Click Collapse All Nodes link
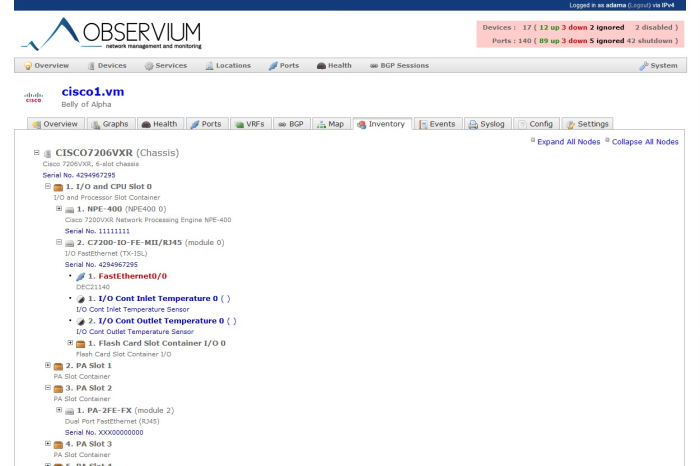700x466 pixels. [645, 142]
